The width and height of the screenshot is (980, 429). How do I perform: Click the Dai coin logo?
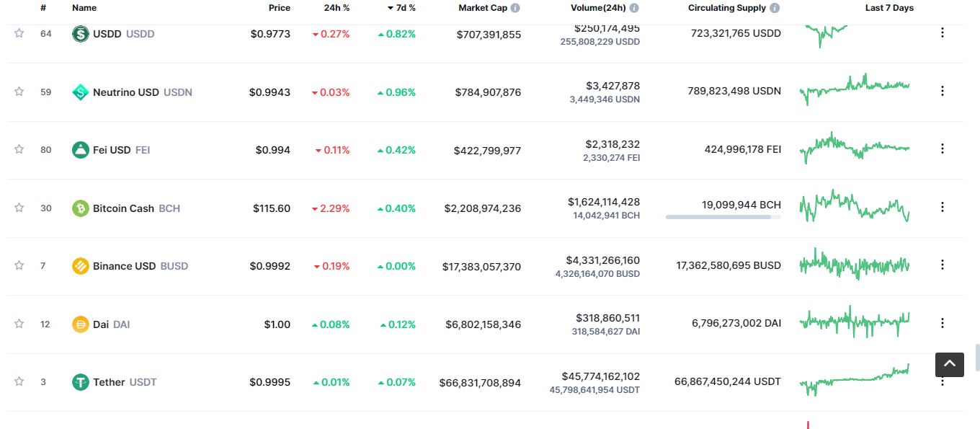point(81,324)
